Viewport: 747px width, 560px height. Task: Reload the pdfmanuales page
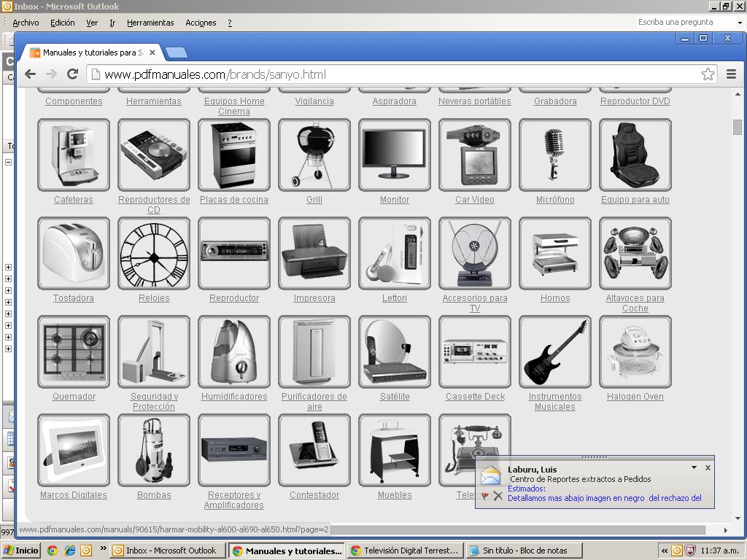[x=72, y=74]
